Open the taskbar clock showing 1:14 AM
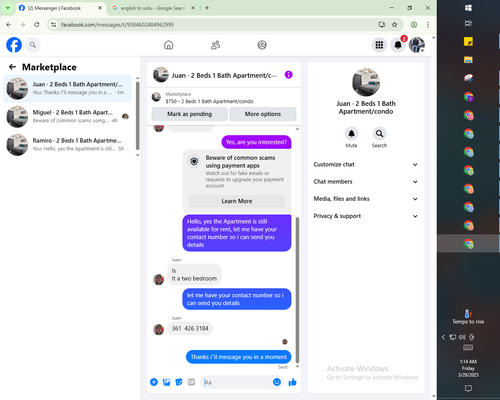The image size is (500, 400). 468,368
